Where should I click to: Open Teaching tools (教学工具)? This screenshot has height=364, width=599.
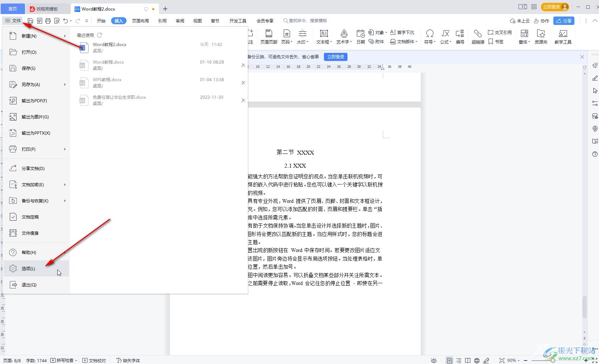(563, 37)
